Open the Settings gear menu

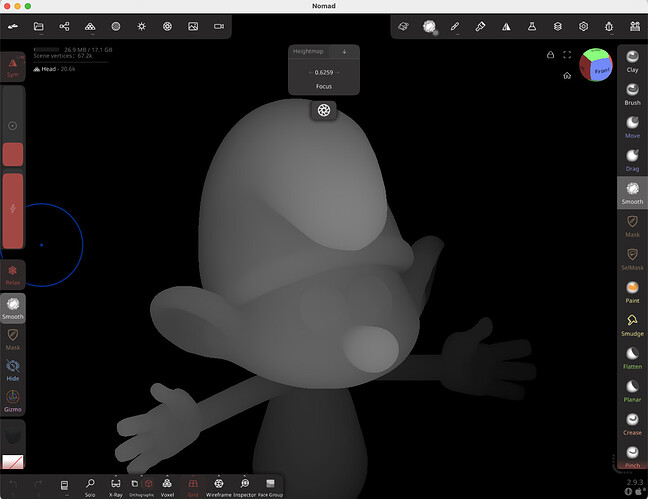tap(583, 26)
